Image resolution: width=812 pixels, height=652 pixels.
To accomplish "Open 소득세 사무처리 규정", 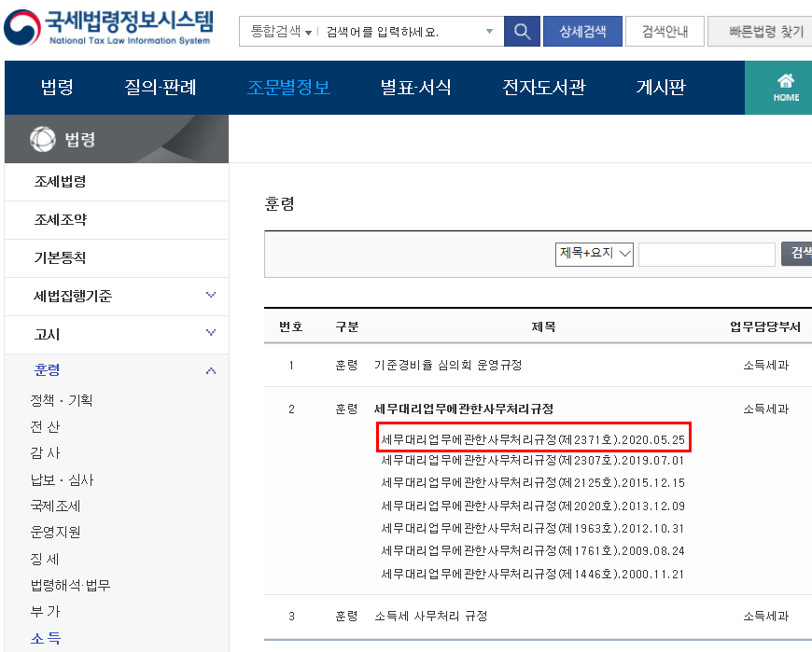I will pyautogui.click(x=431, y=617).
